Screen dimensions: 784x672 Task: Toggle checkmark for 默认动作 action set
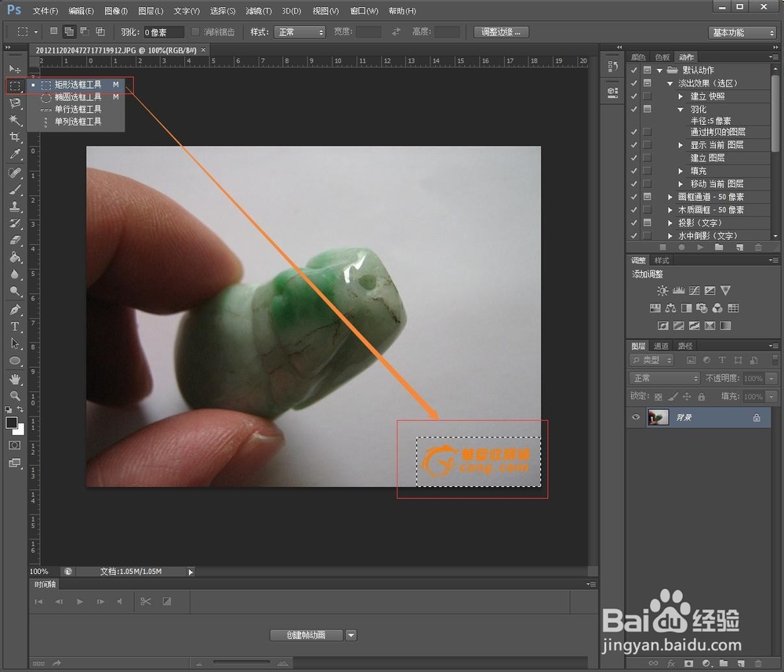634,70
